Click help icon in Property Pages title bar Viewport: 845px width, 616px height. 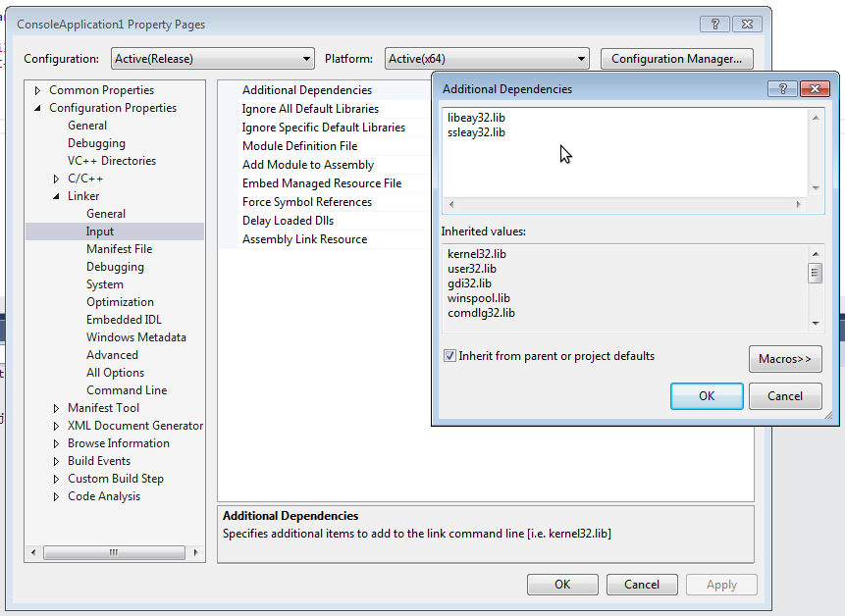coord(715,25)
